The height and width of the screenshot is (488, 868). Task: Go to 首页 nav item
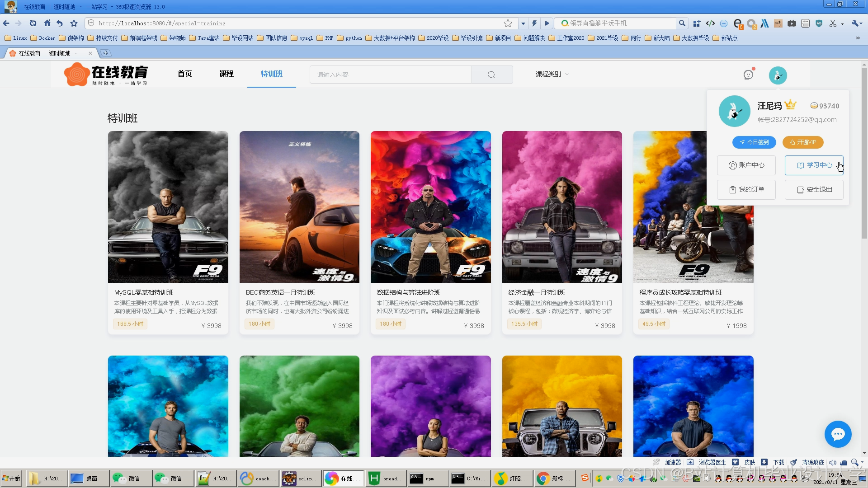[184, 74]
